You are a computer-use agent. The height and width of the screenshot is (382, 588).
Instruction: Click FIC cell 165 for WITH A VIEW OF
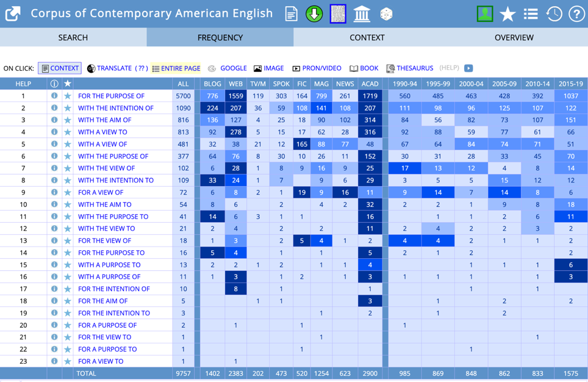(x=302, y=144)
